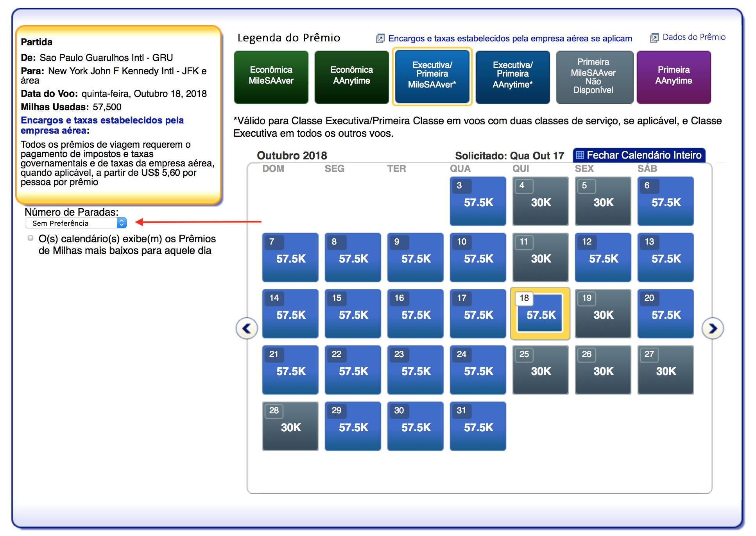Go to next month with right arrow
Screen dimensions: 756x536
click(x=713, y=328)
